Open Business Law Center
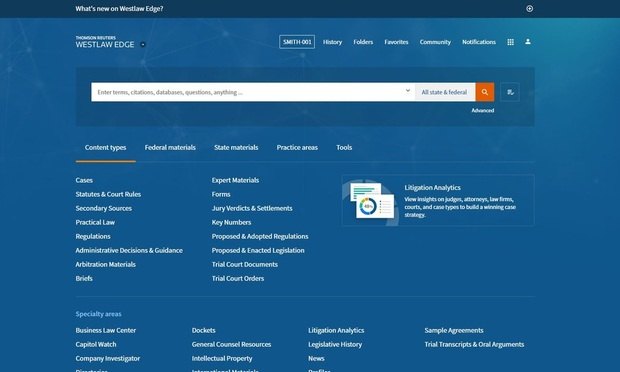The image size is (620, 372). (106, 330)
